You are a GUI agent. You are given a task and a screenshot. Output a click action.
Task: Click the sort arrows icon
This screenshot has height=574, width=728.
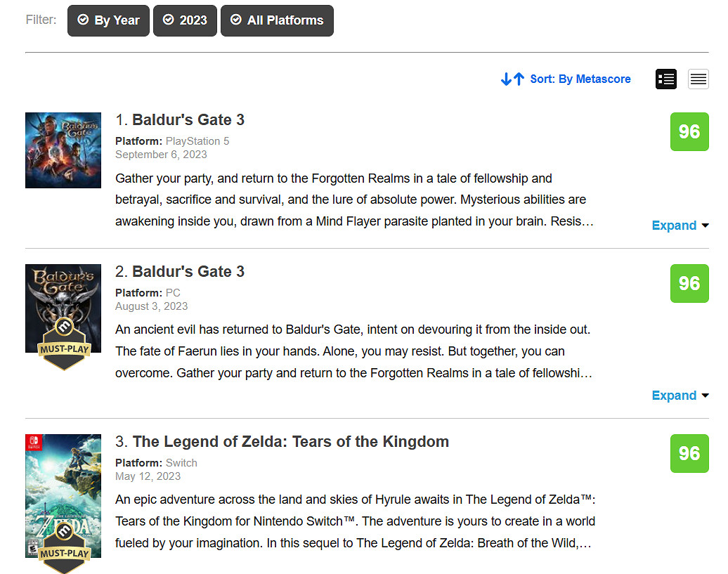pyautogui.click(x=512, y=79)
